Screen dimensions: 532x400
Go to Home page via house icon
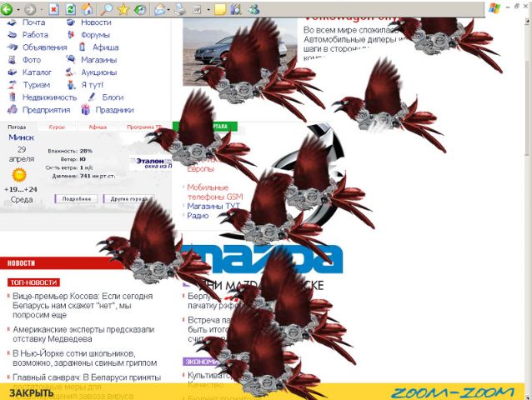(x=88, y=9)
